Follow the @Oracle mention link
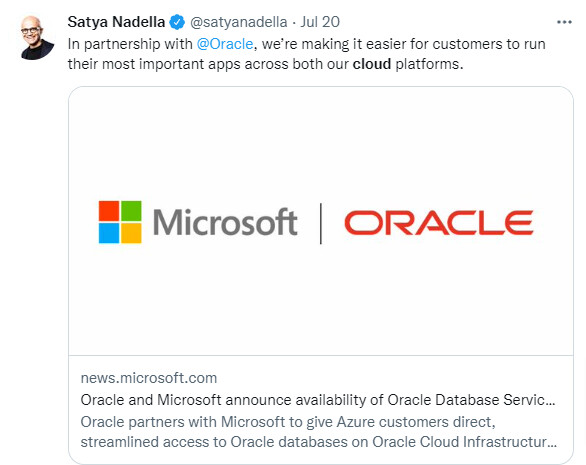This screenshot has height=465, width=586. coord(225,44)
